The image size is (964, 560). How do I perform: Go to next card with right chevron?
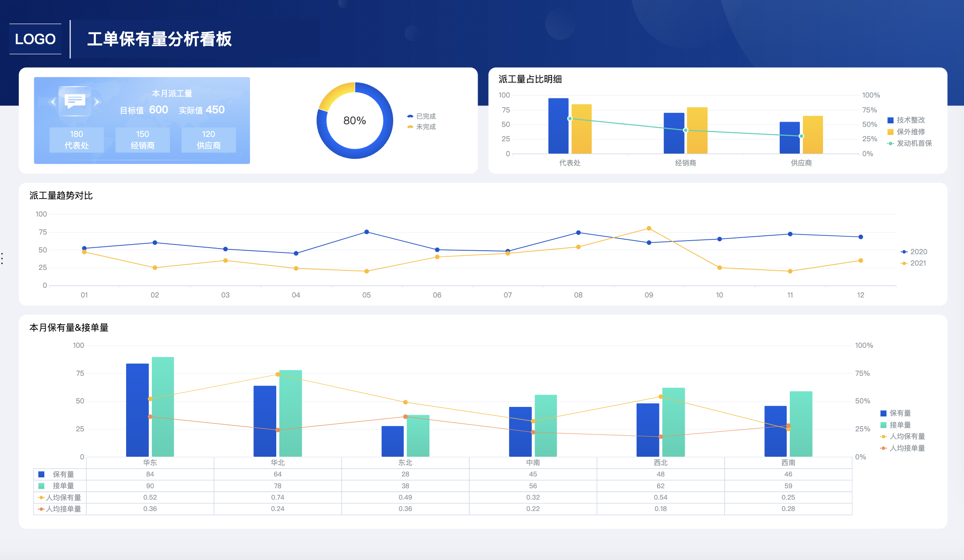click(97, 102)
